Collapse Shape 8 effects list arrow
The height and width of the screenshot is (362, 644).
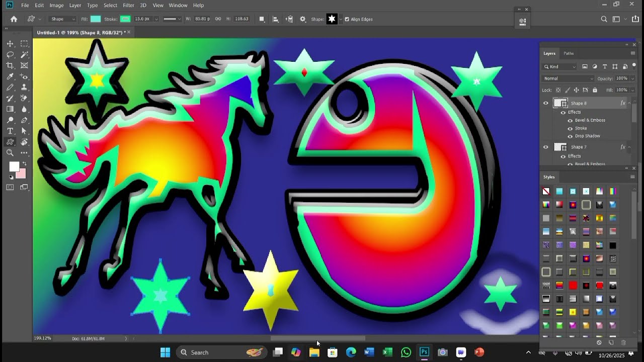(x=629, y=103)
